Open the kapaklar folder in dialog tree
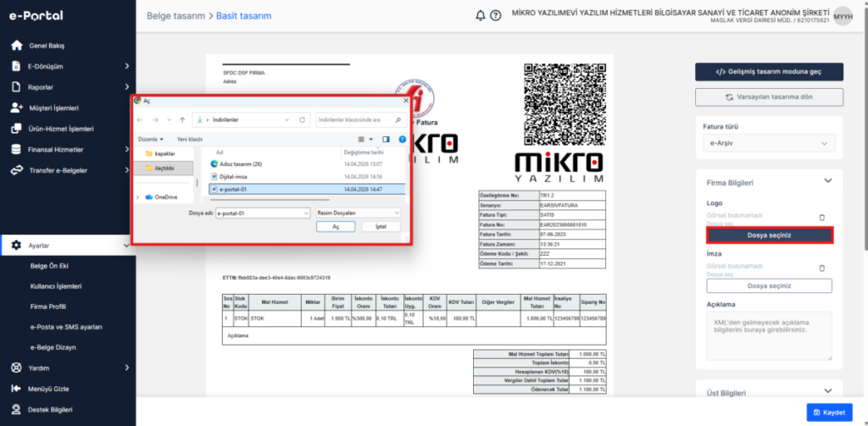Screen dimensions: 868x426 pyautogui.click(x=164, y=154)
